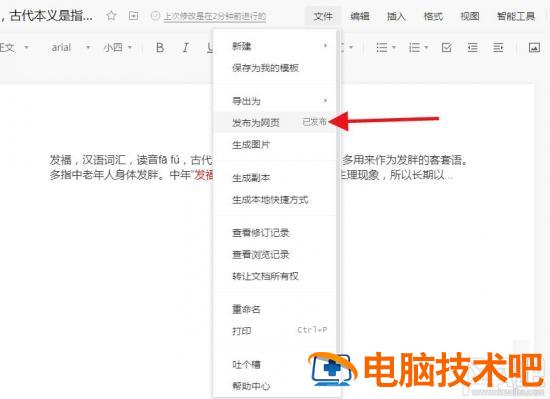
Task: Click the document title text
Action: coord(47,15)
